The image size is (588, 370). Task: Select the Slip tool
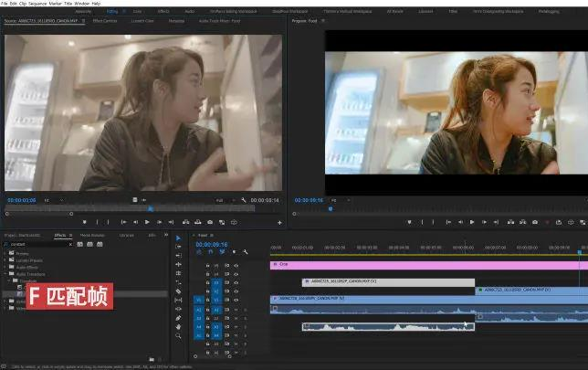pos(178,301)
